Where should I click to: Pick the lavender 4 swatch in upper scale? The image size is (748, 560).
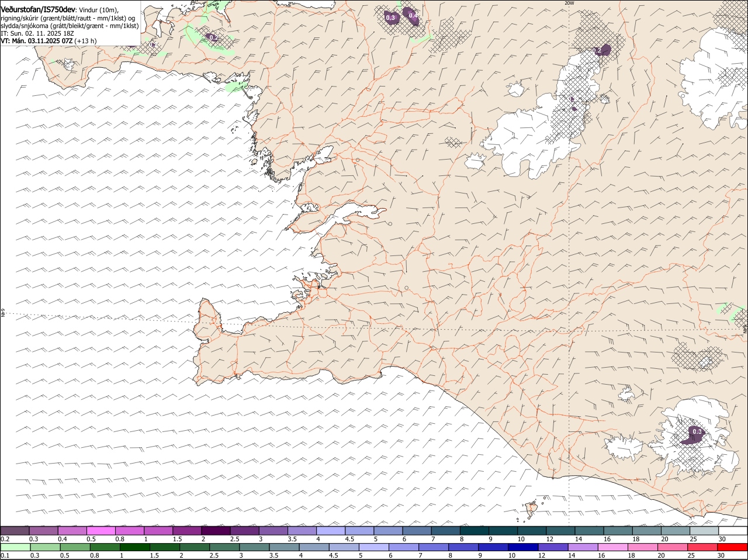click(x=330, y=530)
